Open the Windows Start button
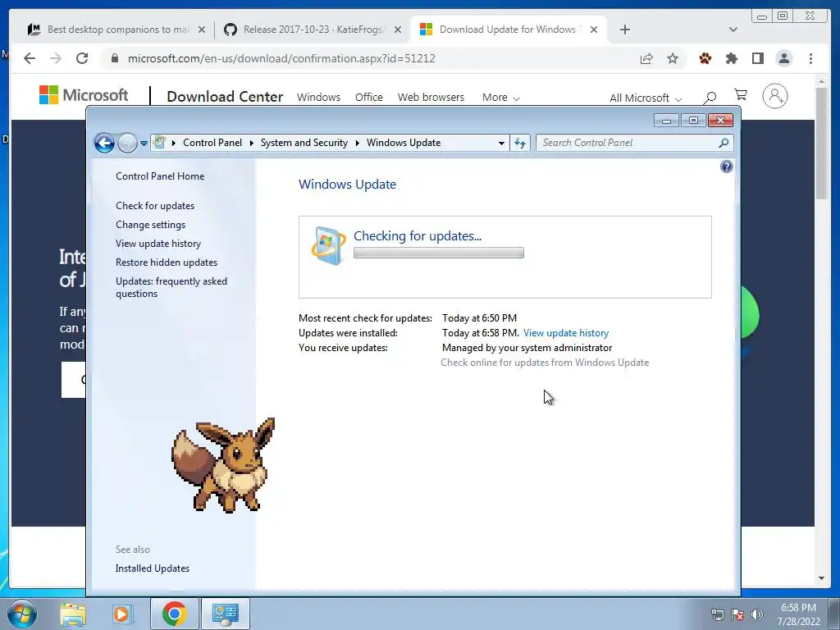The image size is (840, 630). (x=21, y=614)
